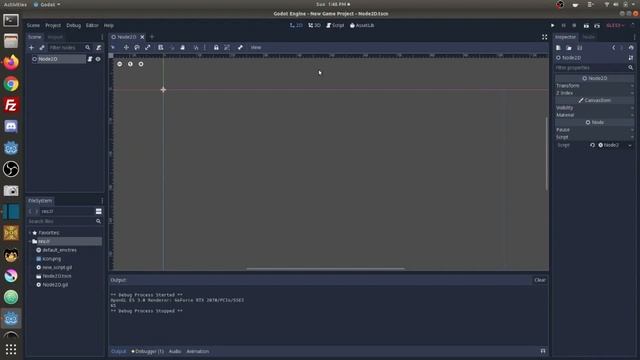Open the Help menu
Viewport: 640px width, 360px height.
109,25
